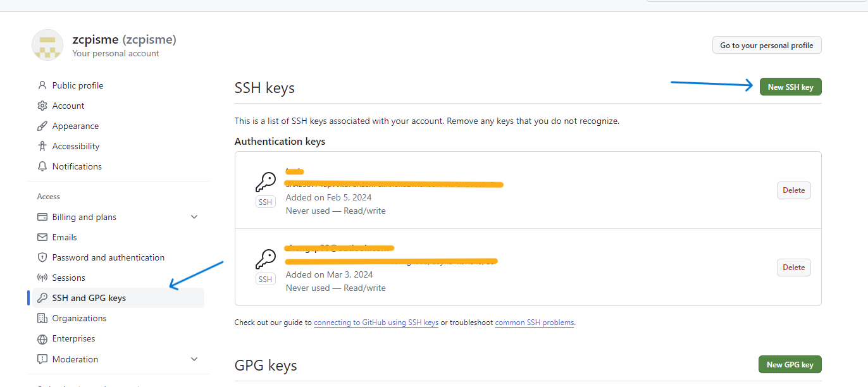Expand the Moderation chevron

point(194,359)
